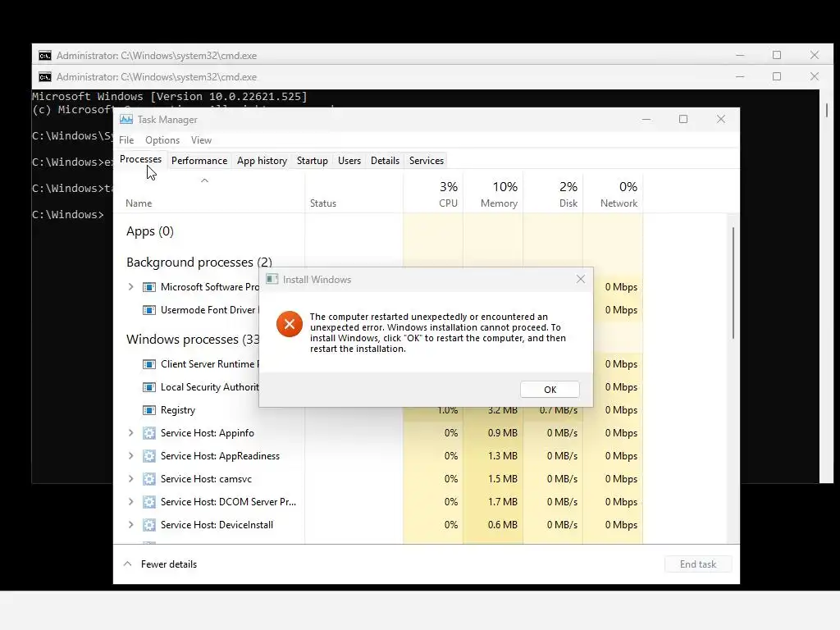Select the Windows processes group header
The image size is (840, 630).
[x=193, y=340]
